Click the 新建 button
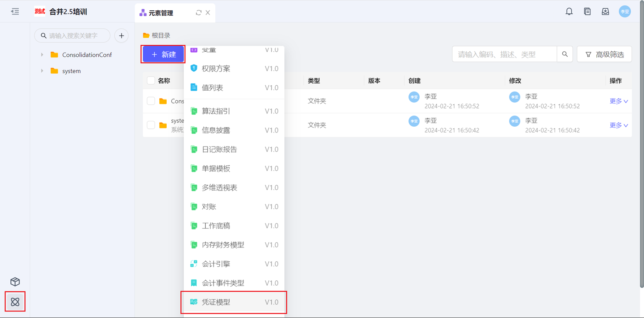Screen dimensions: 644x318 [163, 54]
